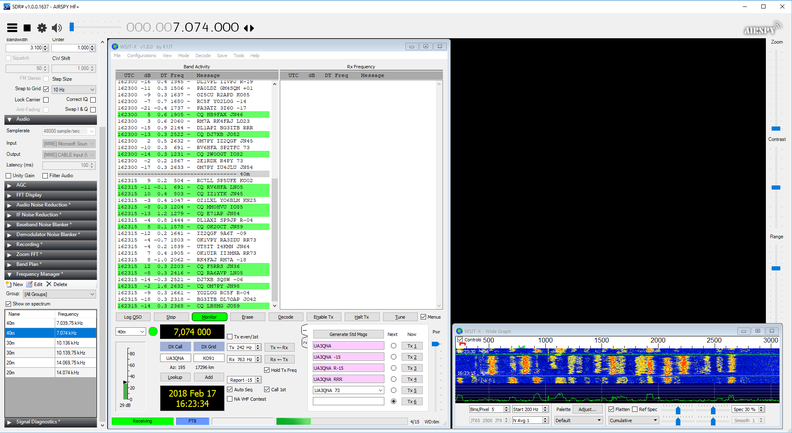
Task: Click Edit in Frequency Manager
Action: click(36, 284)
